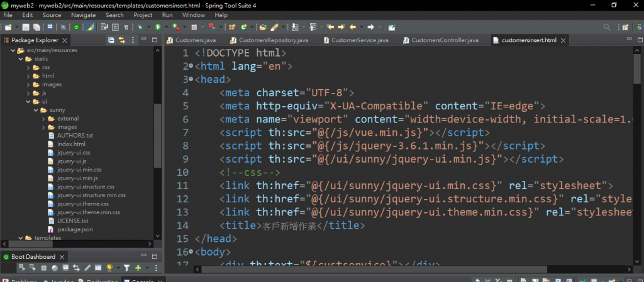
Task: Click Collapse All in Package Explorer
Action: click(111, 40)
